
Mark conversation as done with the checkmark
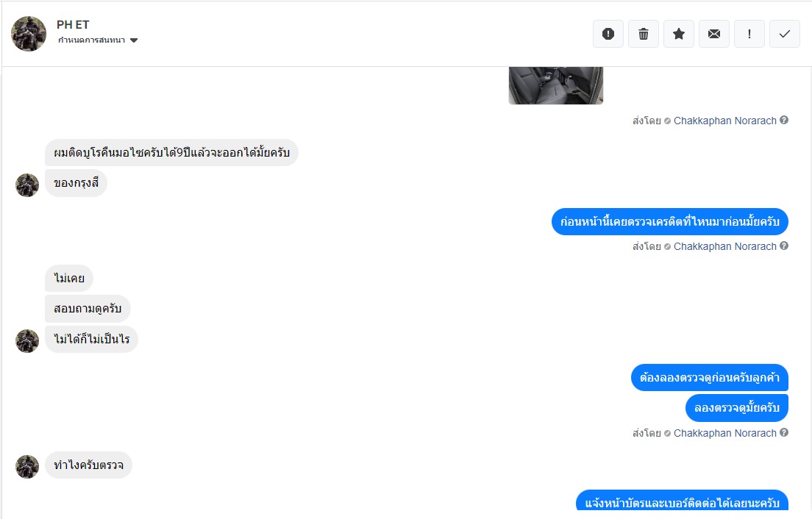(x=785, y=34)
